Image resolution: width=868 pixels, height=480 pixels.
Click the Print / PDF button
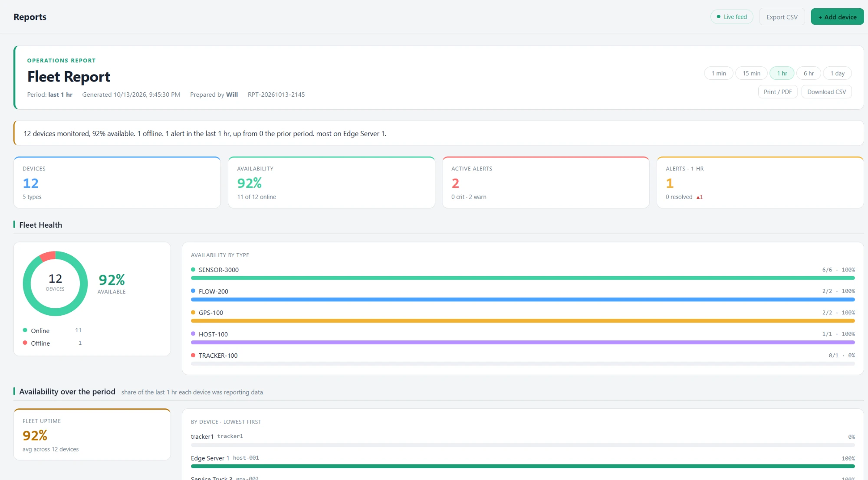pyautogui.click(x=777, y=92)
